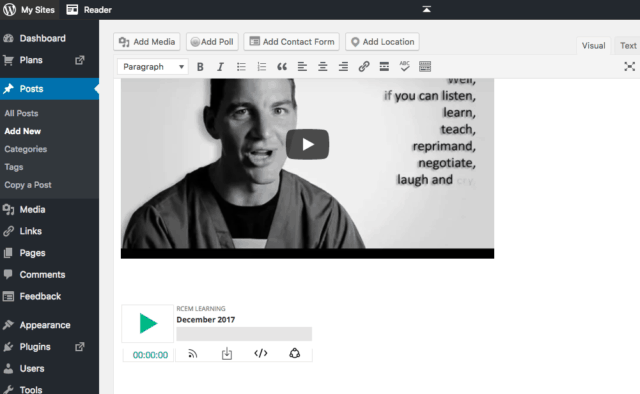Insert or edit link icon

[364, 67]
